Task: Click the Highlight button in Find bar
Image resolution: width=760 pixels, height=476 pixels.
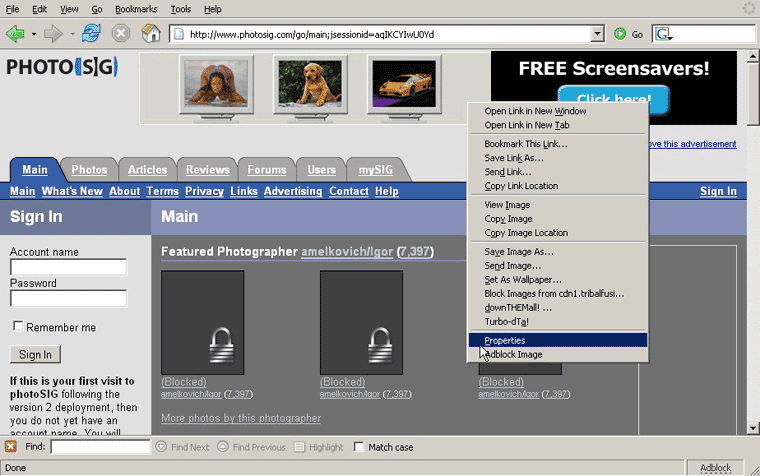Action: [x=319, y=447]
